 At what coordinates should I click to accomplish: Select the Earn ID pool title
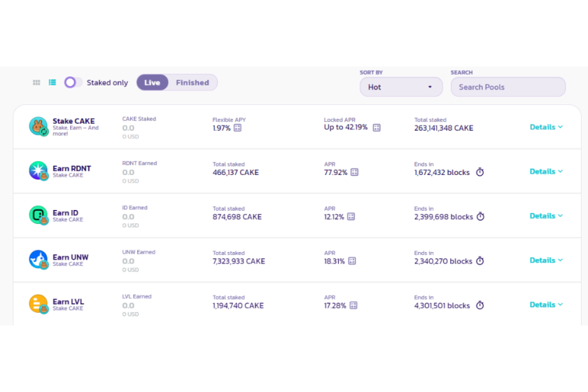(65, 213)
